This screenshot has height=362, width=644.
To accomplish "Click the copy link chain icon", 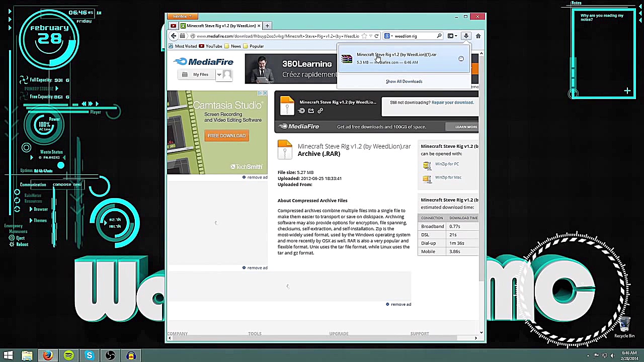I will click(320, 111).
